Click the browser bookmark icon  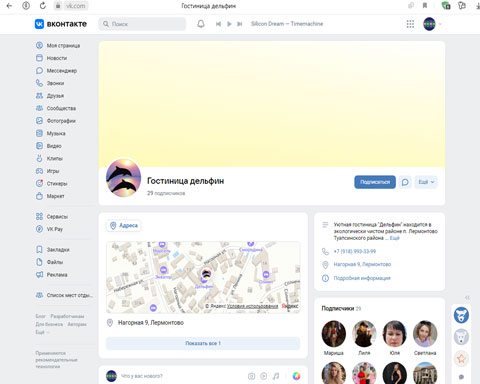click(425, 6)
